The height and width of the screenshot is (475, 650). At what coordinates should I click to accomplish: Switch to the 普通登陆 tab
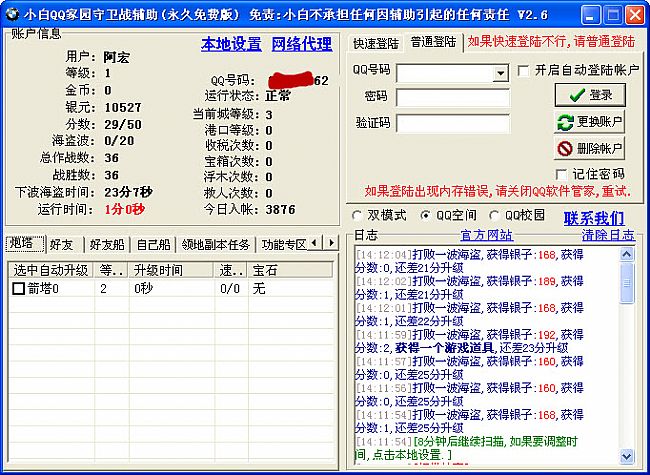(x=433, y=42)
